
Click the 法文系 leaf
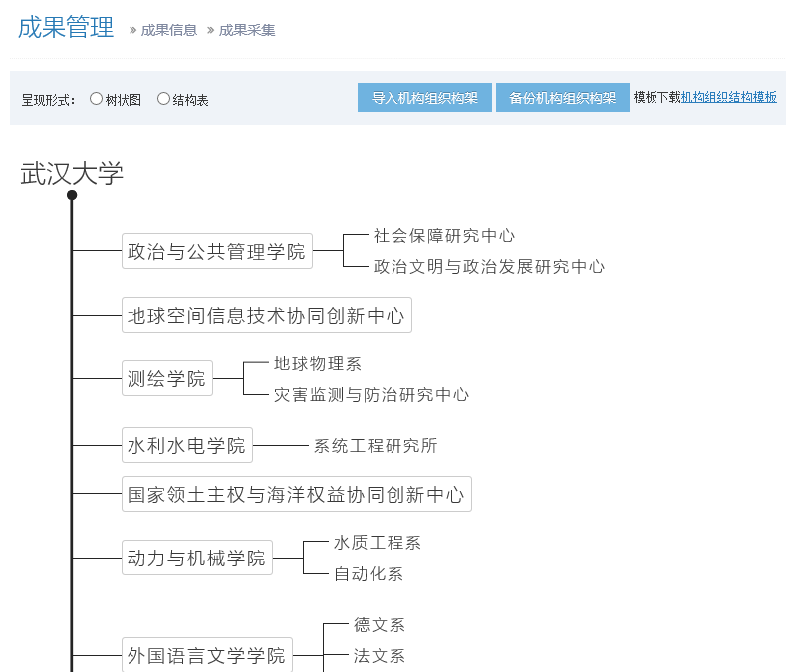(380, 655)
